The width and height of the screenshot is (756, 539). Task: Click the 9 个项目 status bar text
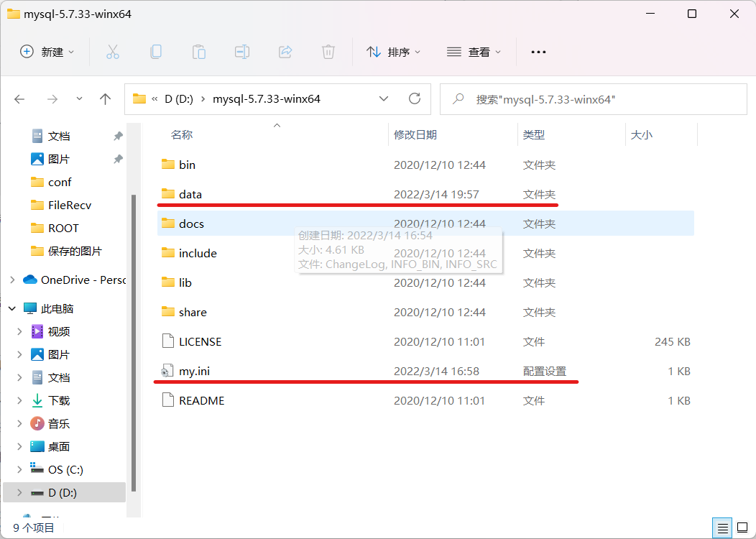(33, 528)
